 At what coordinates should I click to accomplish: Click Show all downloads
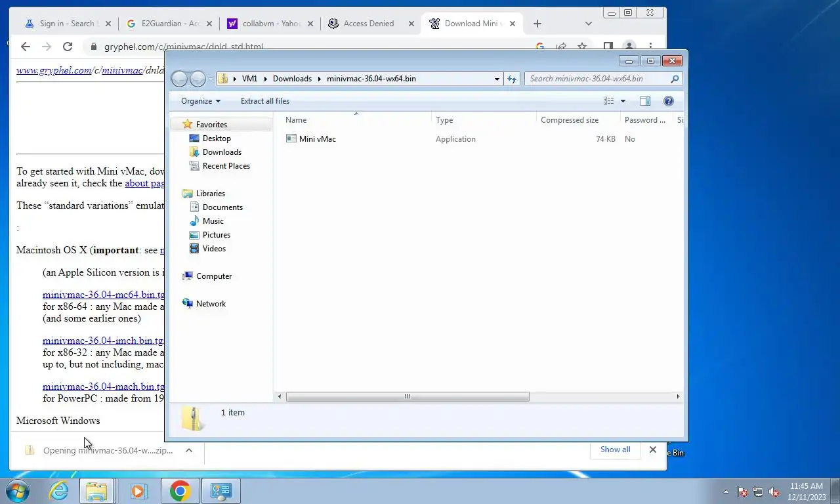[615, 450]
